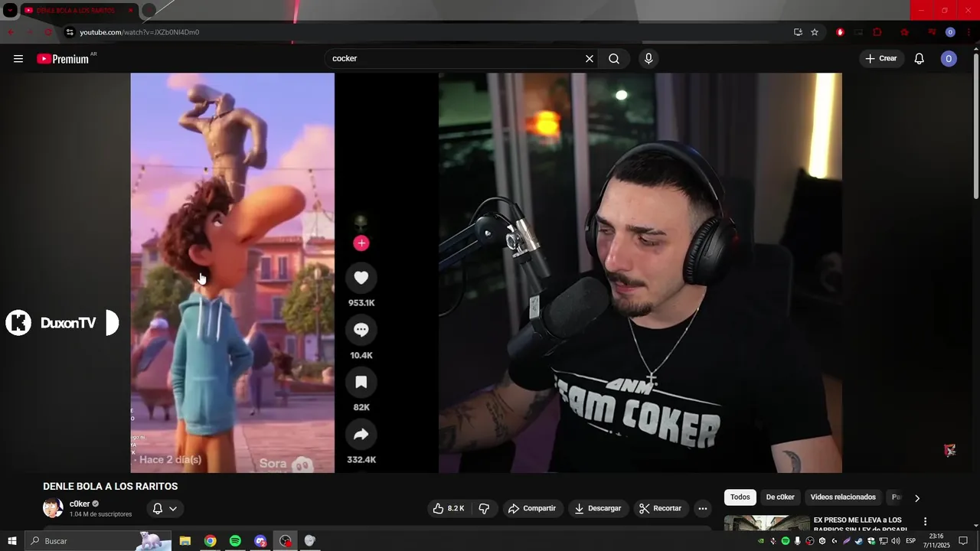The height and width of the screenshot is (551, 980).
Task: Open the taskbar clock showing 23:16
Action: click(x=936, y=541)
